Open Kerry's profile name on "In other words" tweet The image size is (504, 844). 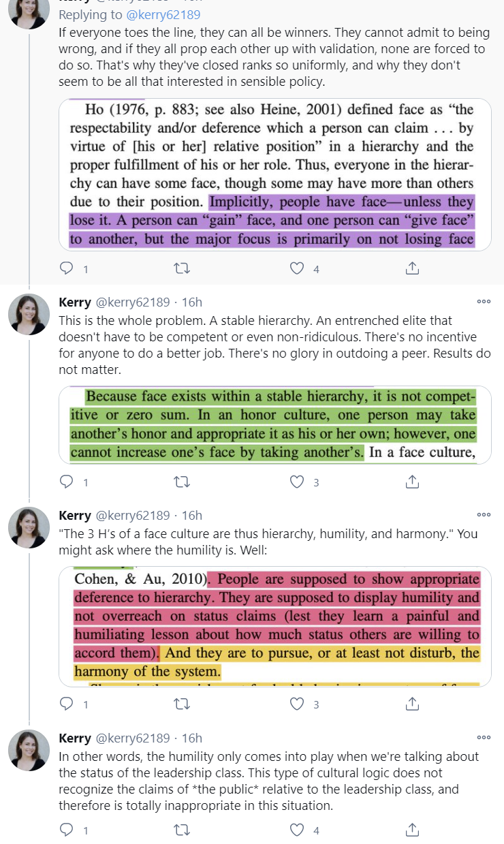click(75, 738)
